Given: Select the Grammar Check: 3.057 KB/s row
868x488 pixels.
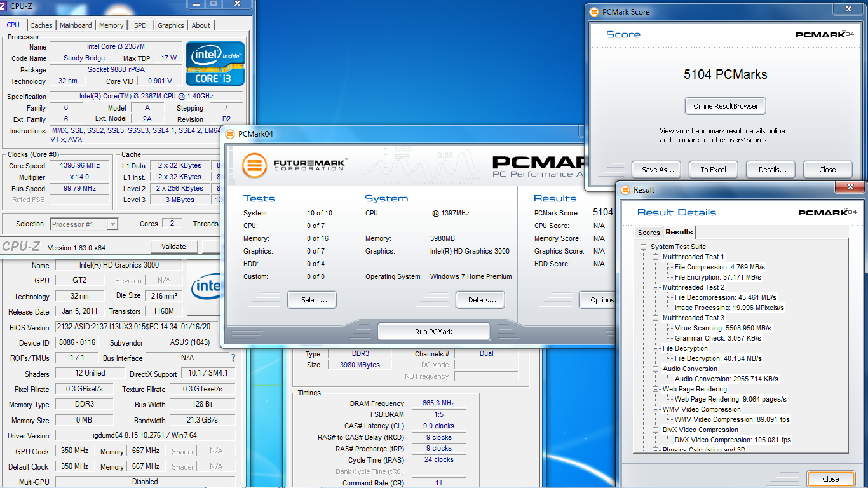Looking at the screenshot, I should (718, 338).
